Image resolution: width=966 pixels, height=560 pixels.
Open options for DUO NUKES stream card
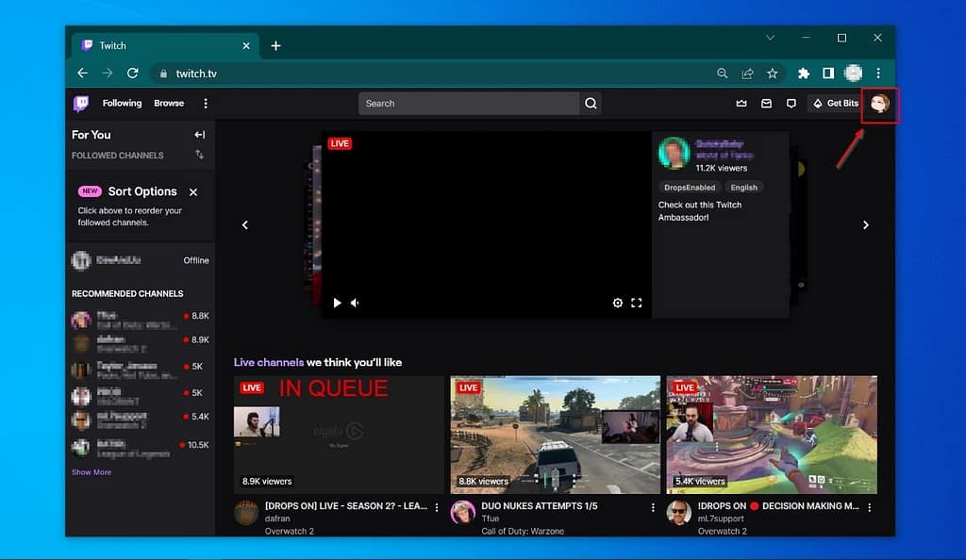[x=653, y=508]
